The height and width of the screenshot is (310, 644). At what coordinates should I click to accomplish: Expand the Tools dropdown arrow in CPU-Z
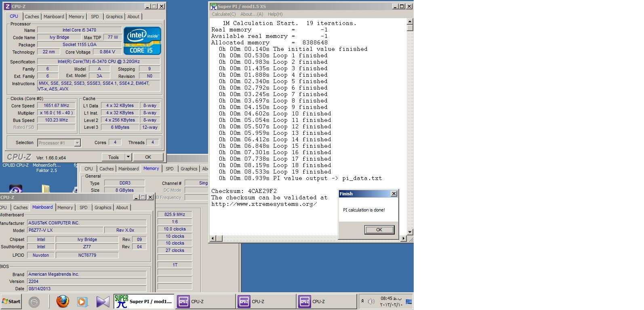point(128,157)
